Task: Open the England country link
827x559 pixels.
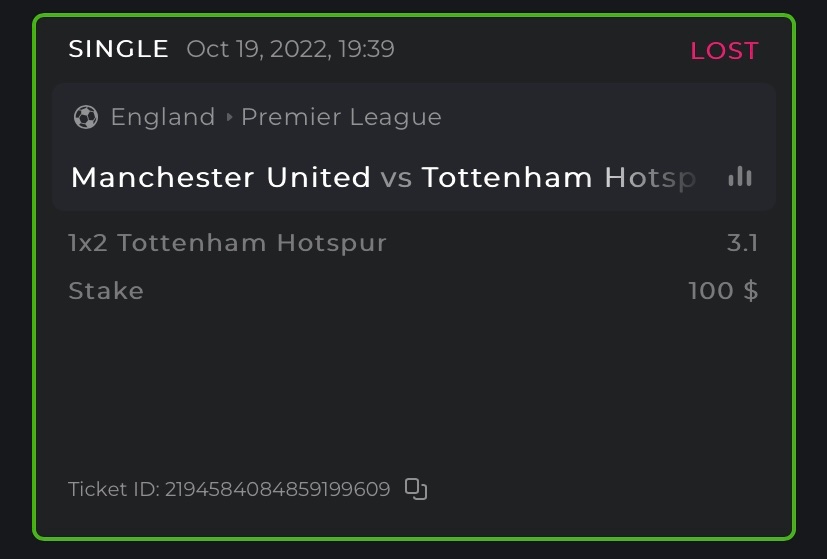Action: [x=163, y=117]
